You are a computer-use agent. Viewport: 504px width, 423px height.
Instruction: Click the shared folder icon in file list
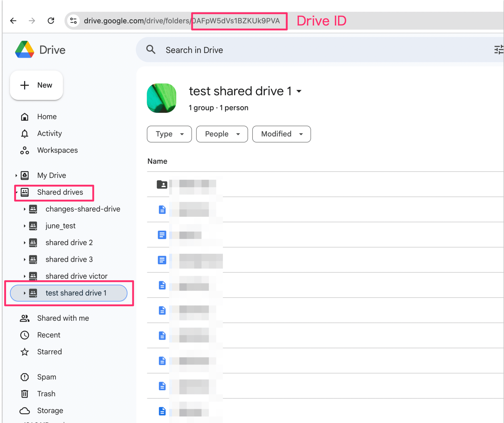tap(162, 184)
